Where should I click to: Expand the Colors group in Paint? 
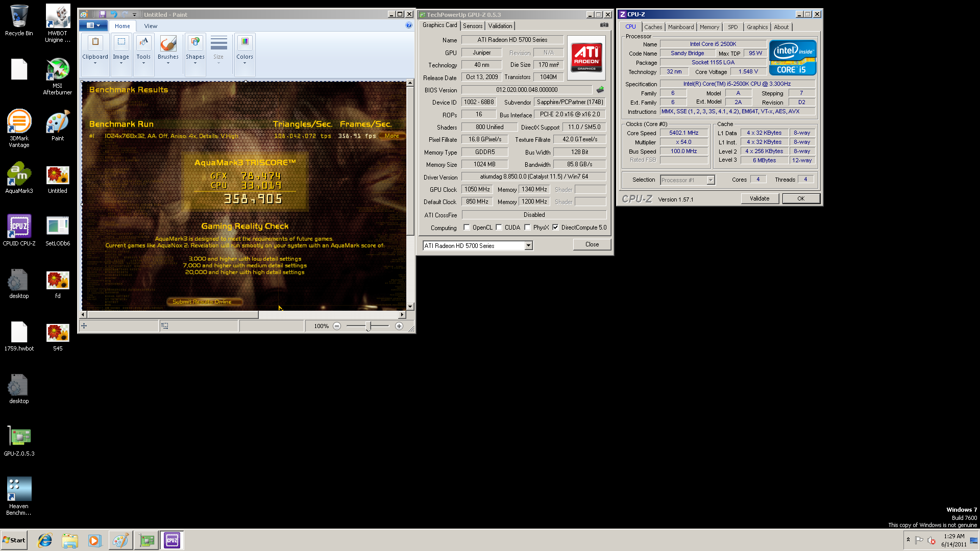coord(244,55)
